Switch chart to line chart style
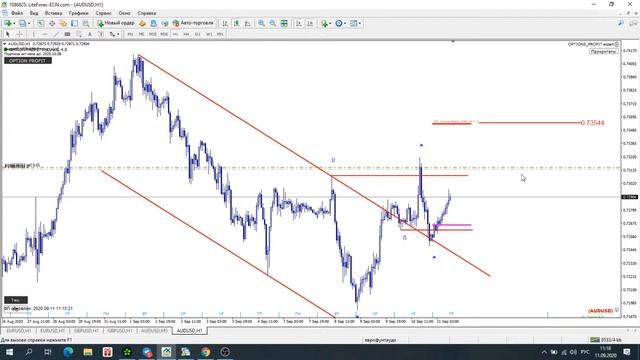 tap(247, 23)
